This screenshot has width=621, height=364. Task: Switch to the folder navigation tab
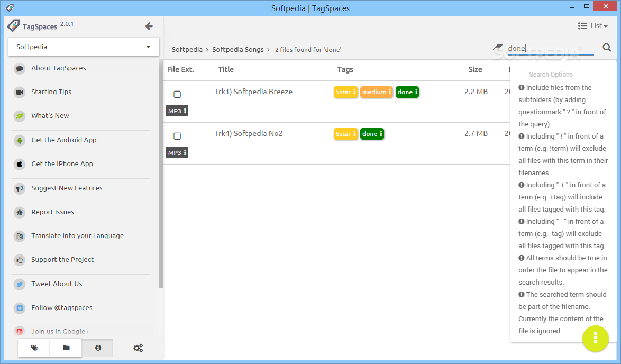(66, 348)
